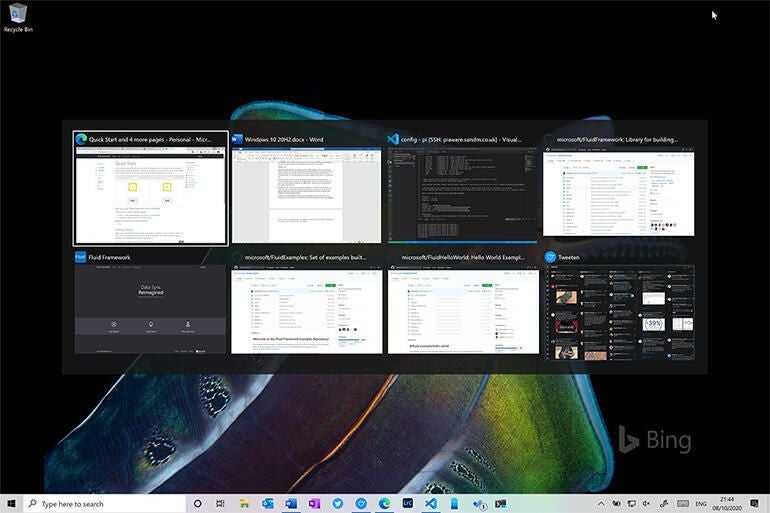
Task: Open the touch keyboard tray icon
Action: (683, 504)
